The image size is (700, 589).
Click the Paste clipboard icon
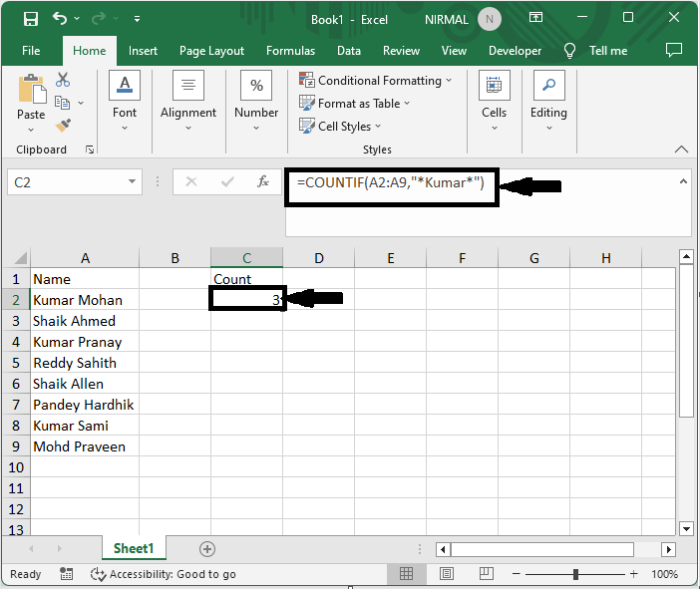[32, 89]
